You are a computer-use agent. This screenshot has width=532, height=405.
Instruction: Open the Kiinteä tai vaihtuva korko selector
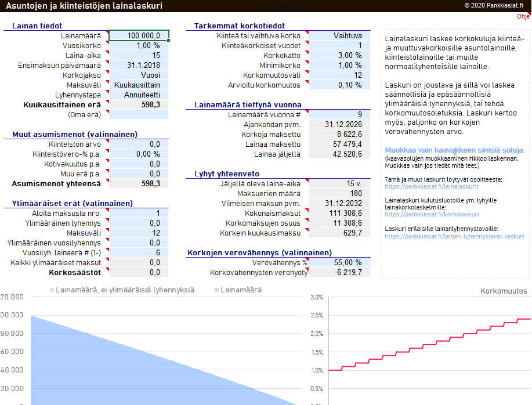[338, 35]
